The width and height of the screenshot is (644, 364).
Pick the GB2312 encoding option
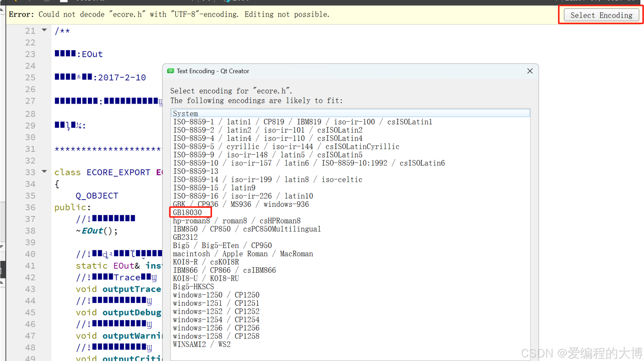coord(185,237)
